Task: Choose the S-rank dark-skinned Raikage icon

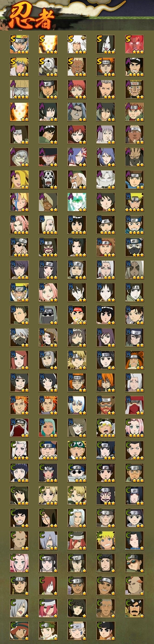Action: [77, 67]
